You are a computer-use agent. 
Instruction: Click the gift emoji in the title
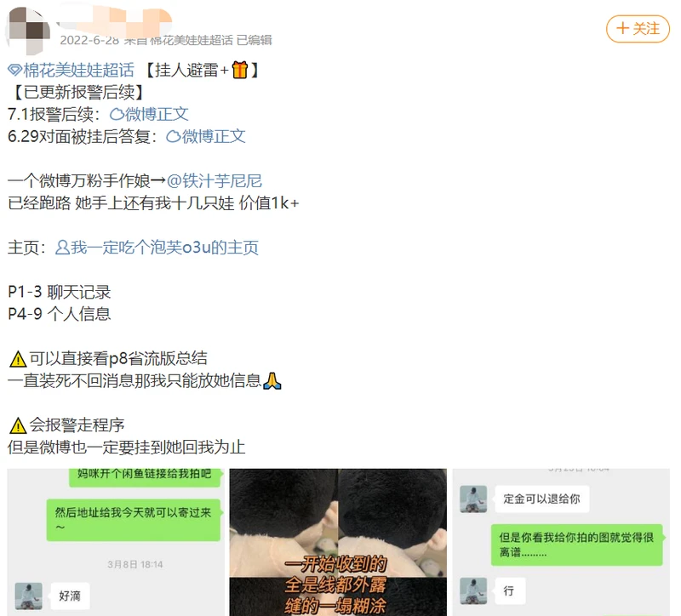240,70
